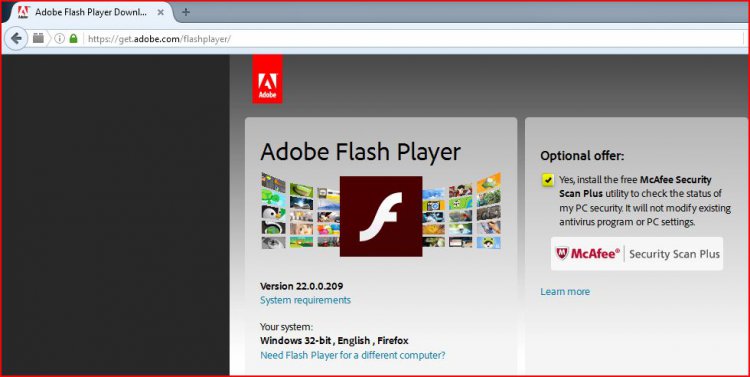Open the System requirements link
This screenshot has width=750, height=377.
[305, 300]
